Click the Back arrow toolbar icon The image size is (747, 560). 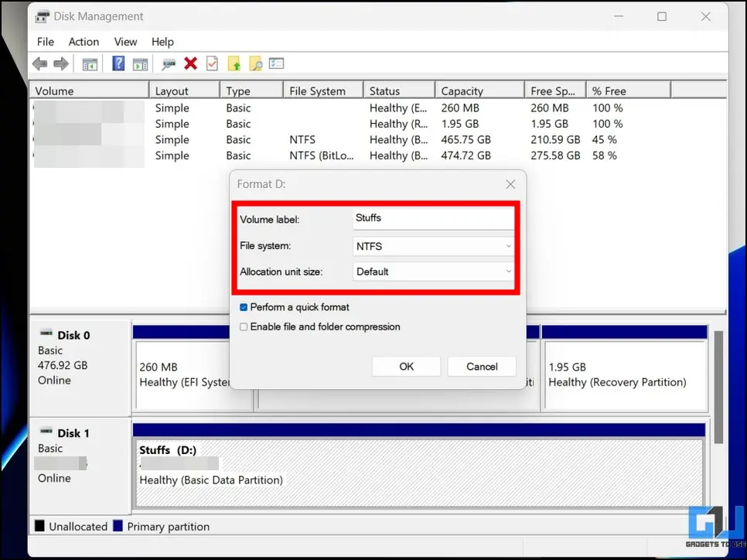[x=40, y=63]
